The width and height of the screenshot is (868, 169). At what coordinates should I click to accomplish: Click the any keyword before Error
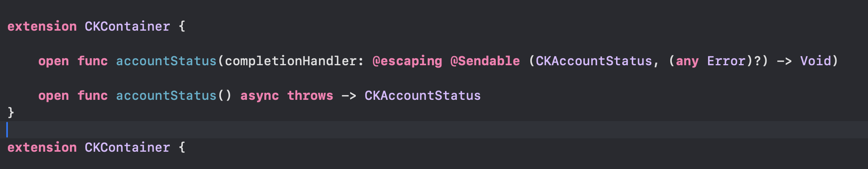(x=687, y=61)
